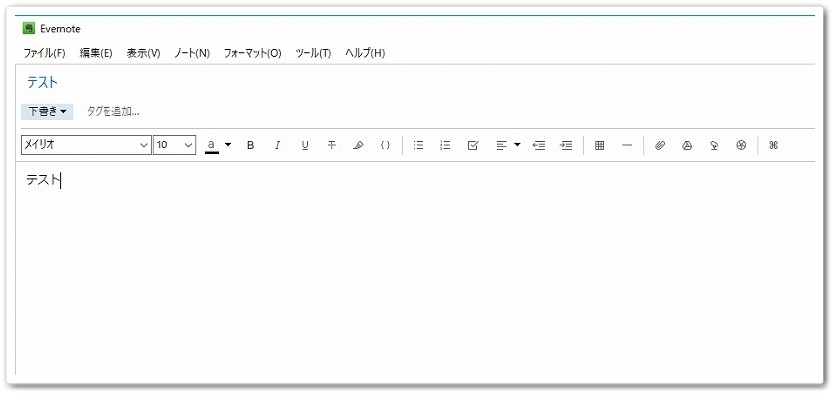Screen dimensions: 836x396
Task: Insert a numbered list
Action: (445, 145)
